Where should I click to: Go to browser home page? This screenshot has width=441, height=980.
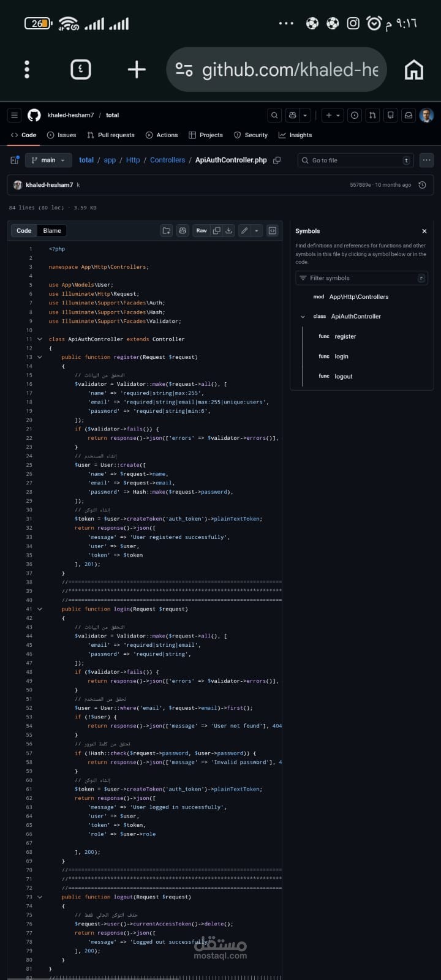tap(414, 70)
